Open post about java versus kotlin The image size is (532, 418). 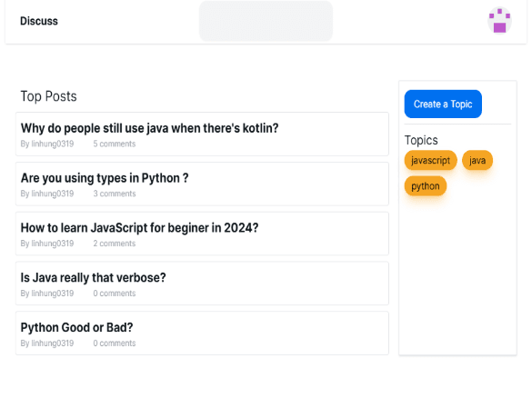[150, 128]
